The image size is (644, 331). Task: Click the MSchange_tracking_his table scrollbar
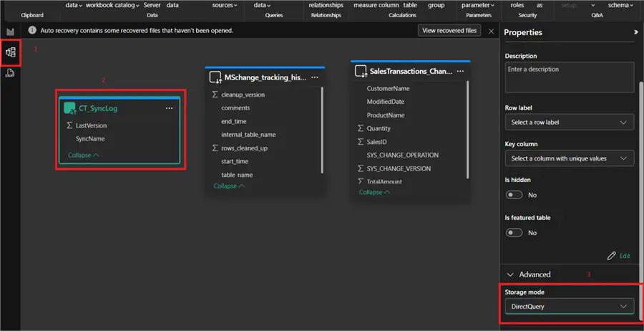click(322, 130)
